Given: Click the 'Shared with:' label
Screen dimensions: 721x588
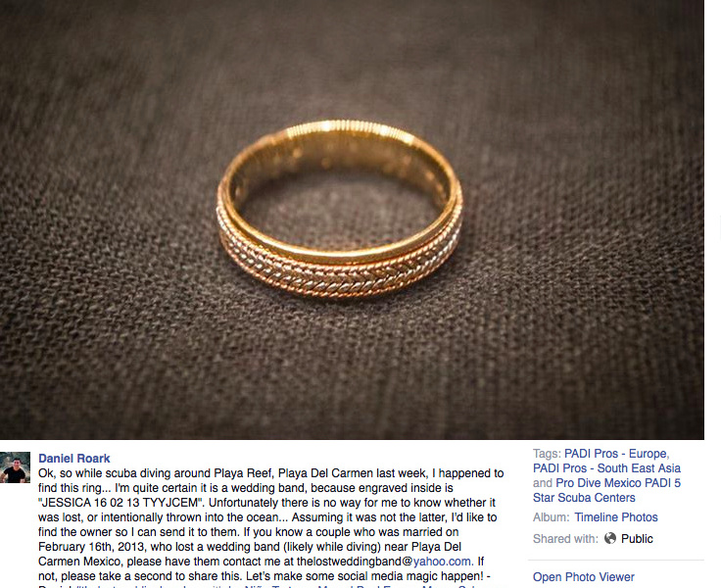Looking at the screenshot, I should (565, 539).
